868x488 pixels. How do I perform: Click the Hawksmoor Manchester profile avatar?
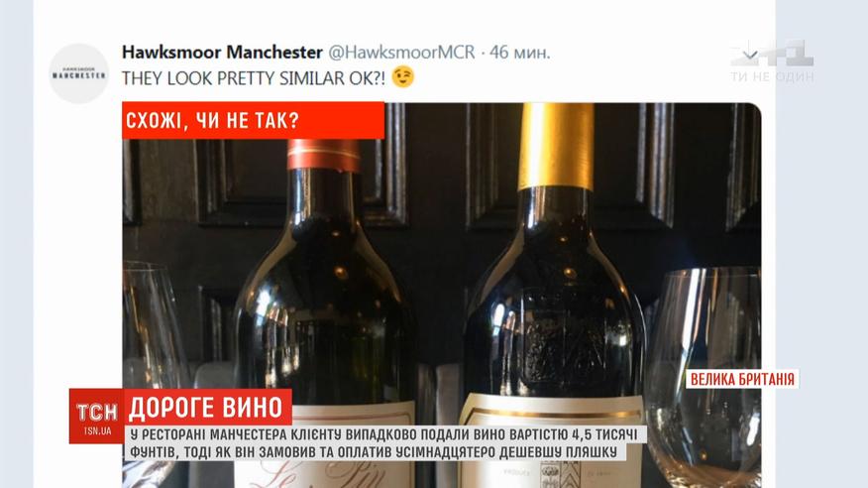tap(79, 73)
